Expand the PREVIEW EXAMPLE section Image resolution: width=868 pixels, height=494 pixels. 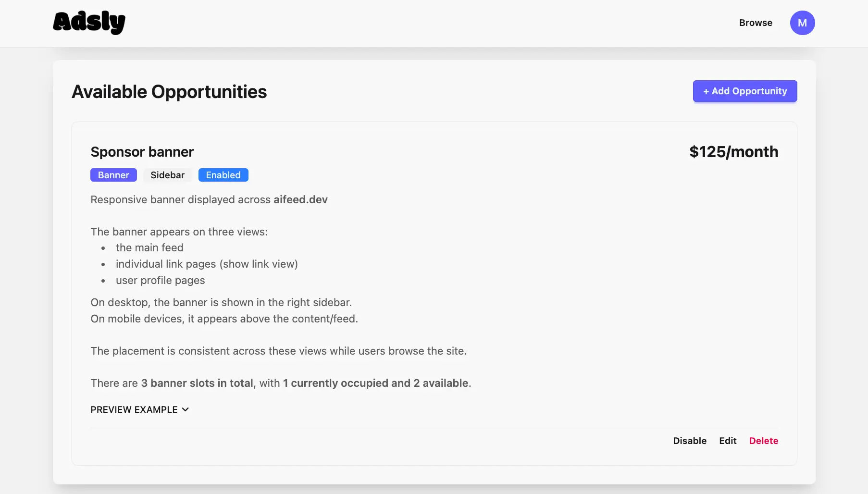point(134,409)
